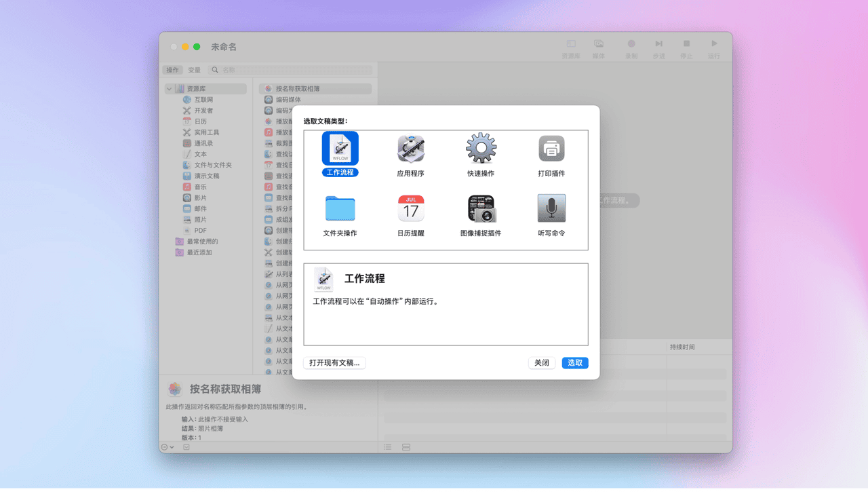Image resolution: width=868 pixels, height=496 pixels.
Task: Collapse the 资源库 tree disclosure triangle
Action: click(170, 89)
